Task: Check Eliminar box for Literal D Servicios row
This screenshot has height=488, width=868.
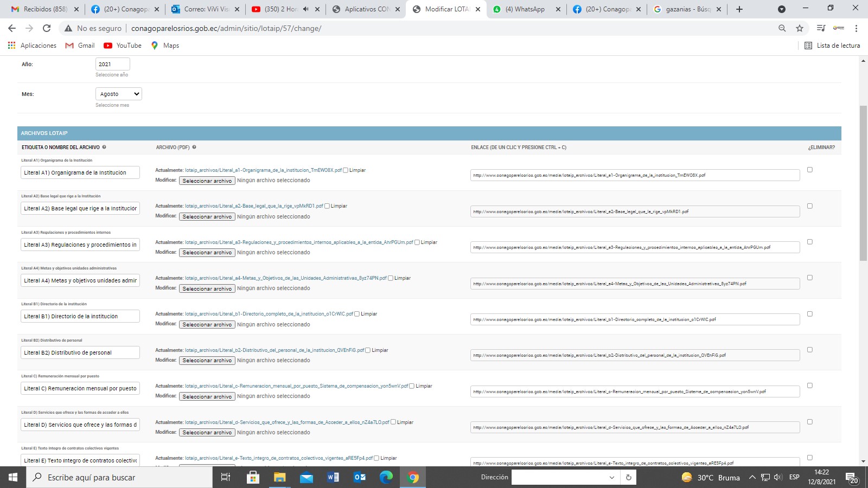Action: click(810, 422)
